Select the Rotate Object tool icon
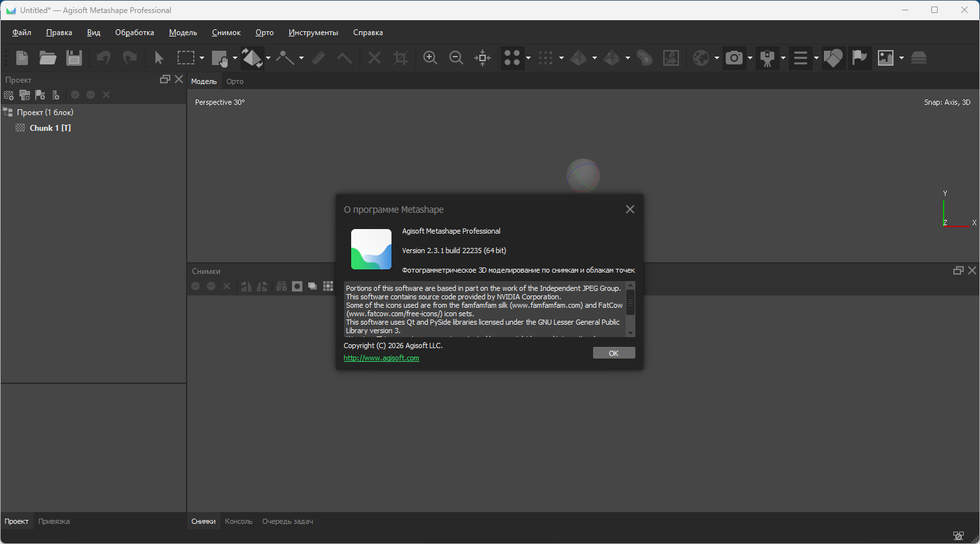Viewport: 980px width, 544px height. [252, 58]
